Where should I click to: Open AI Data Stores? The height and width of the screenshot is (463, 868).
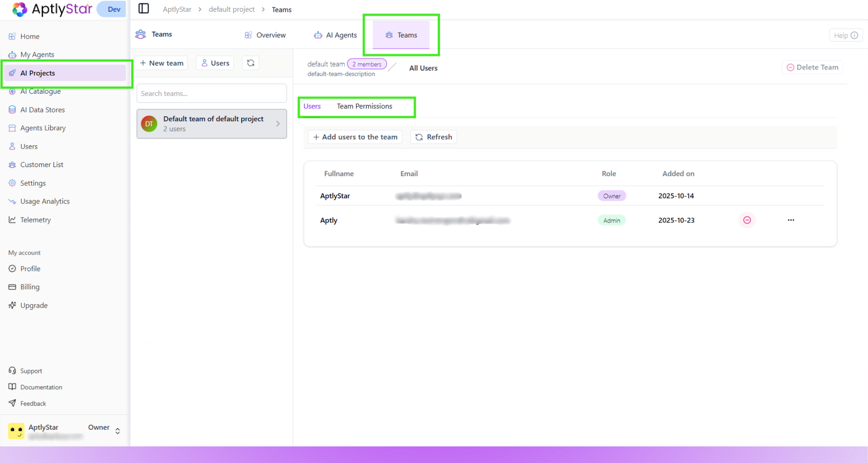pos(42,110)
